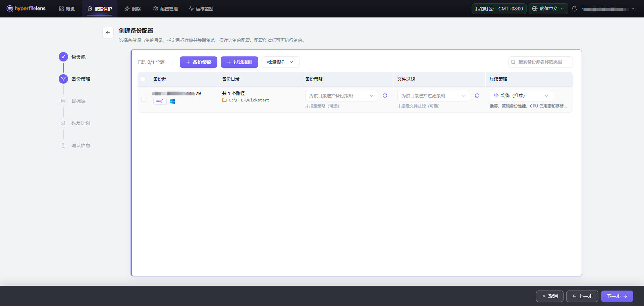This screenshot has width=644, height=306.
Task: Click the 未指定文件过滤 (可选) hint text
Action: [x=418, y=106]
